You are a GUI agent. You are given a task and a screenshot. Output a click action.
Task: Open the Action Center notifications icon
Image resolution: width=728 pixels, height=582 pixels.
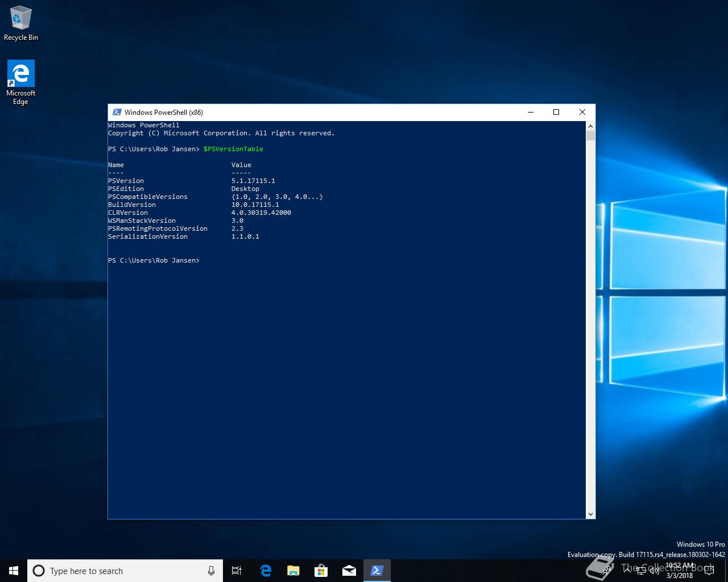click(x=709, y=571)
